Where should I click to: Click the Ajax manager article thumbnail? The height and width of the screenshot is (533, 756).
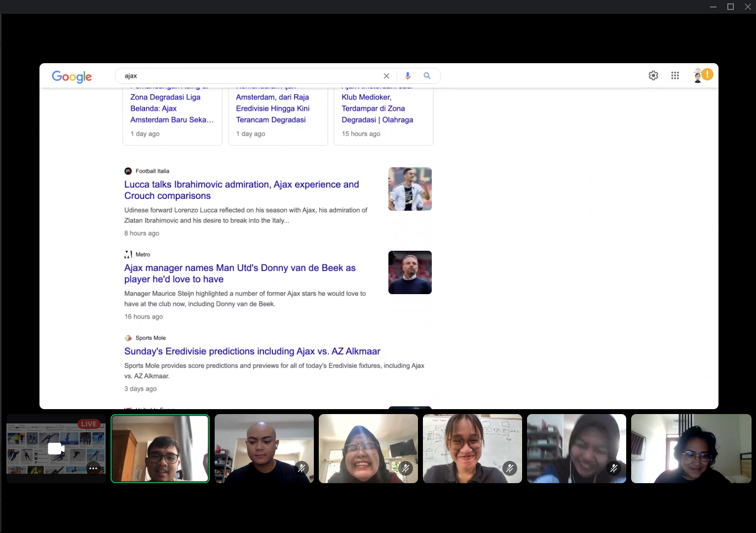click(x=410, y=272)
